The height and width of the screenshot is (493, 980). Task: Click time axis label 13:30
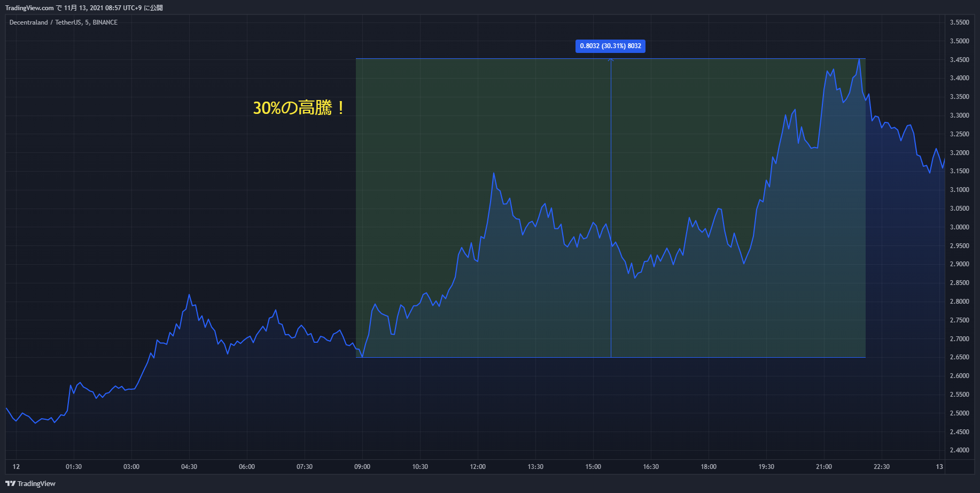pyautogui.click(x=535, y=467)
